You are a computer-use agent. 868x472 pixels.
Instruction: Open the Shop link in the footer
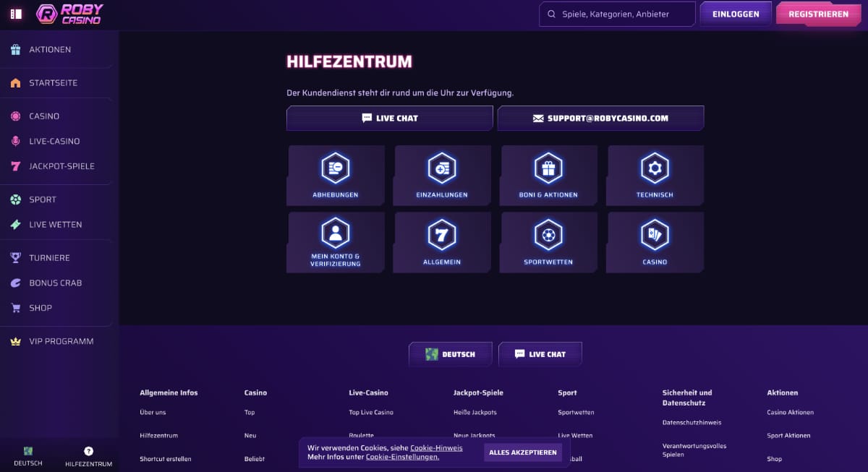click(x=774, y=459)
